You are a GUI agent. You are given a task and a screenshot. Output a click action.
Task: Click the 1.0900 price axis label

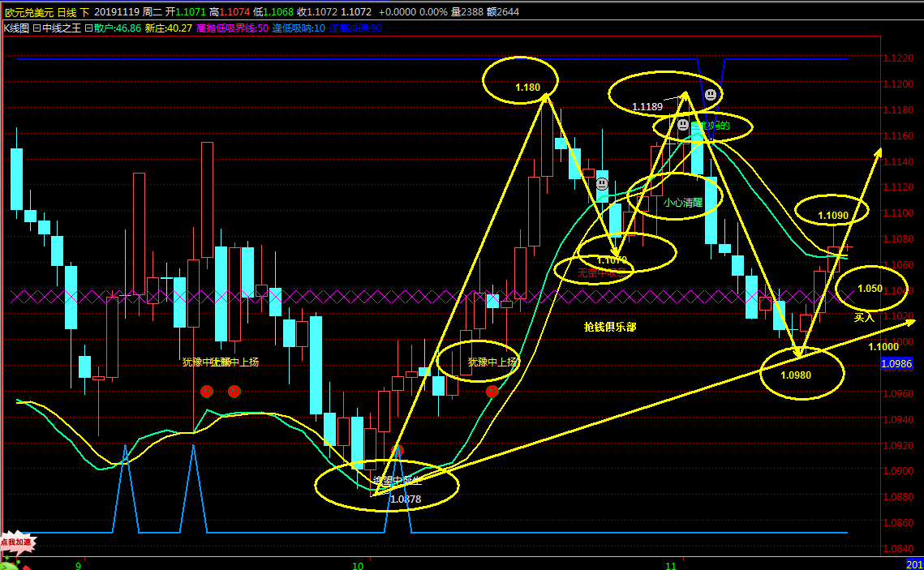[898, 471]
